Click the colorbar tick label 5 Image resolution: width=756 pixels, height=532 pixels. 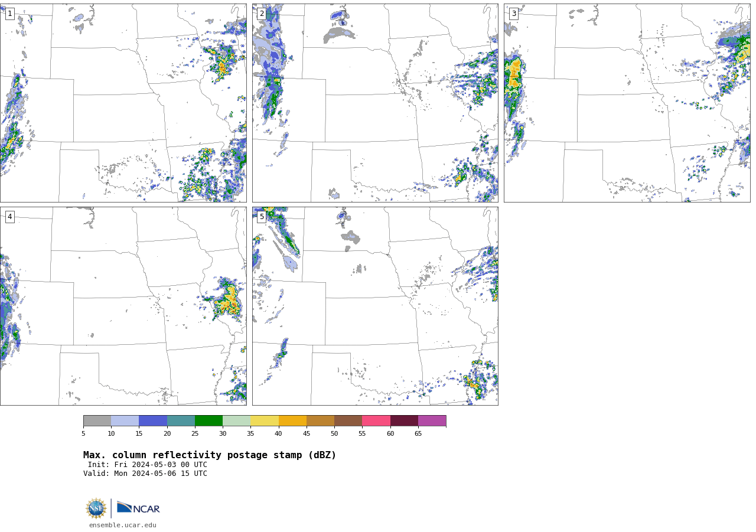pos(83,434)
